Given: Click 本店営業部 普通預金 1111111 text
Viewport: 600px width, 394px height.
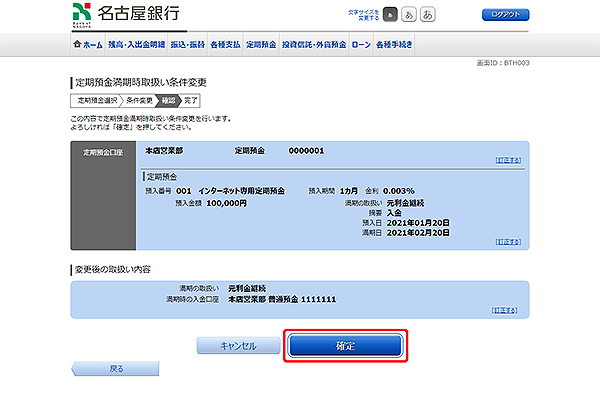Looking at the screenshot, I should point(282,299).
